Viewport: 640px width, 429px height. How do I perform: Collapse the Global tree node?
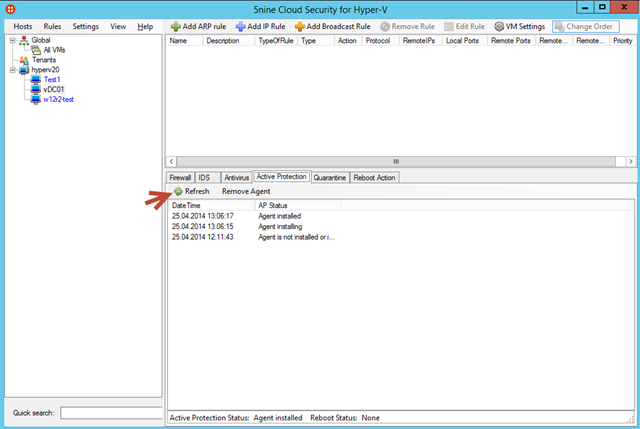click(13, 40)
